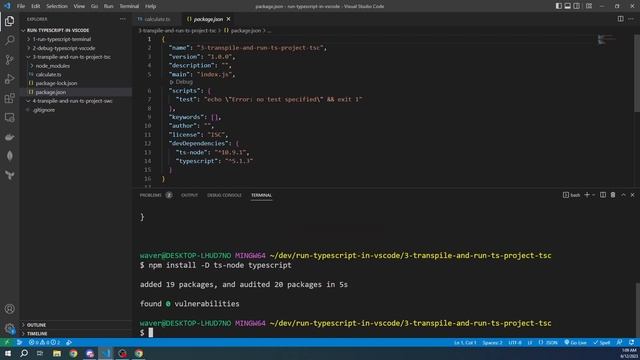640x360 pixels.
Task: Kill the terminal with trash icon
Action: [613, 195]
